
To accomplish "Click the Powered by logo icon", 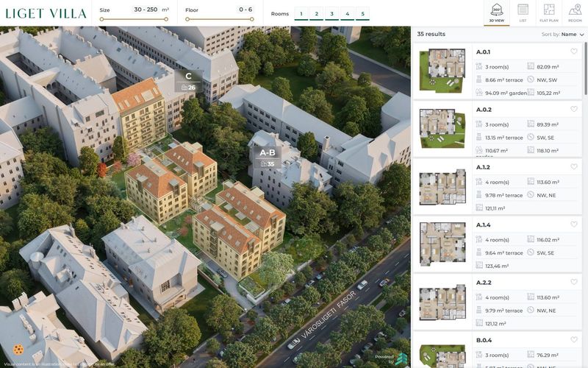I will pos(401,358).
